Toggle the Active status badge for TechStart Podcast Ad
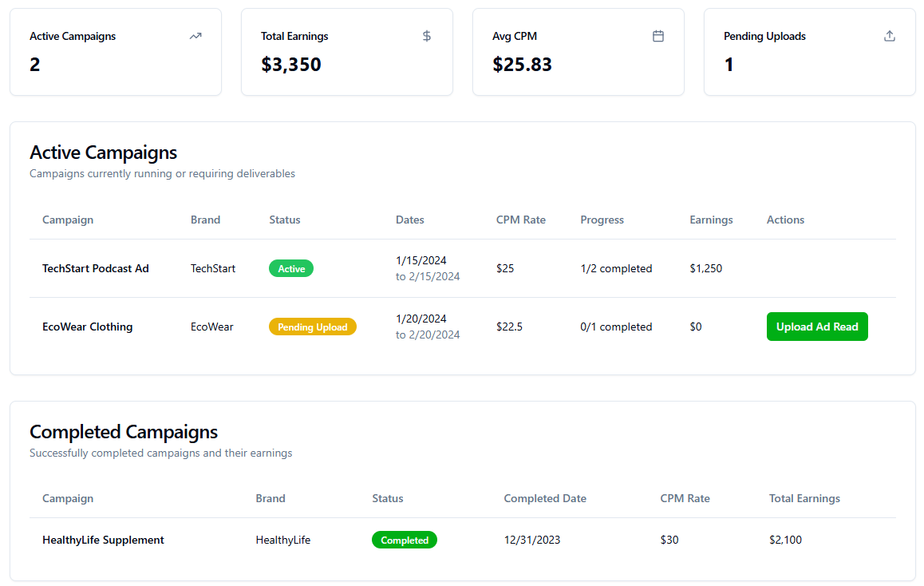 (290, 268)
